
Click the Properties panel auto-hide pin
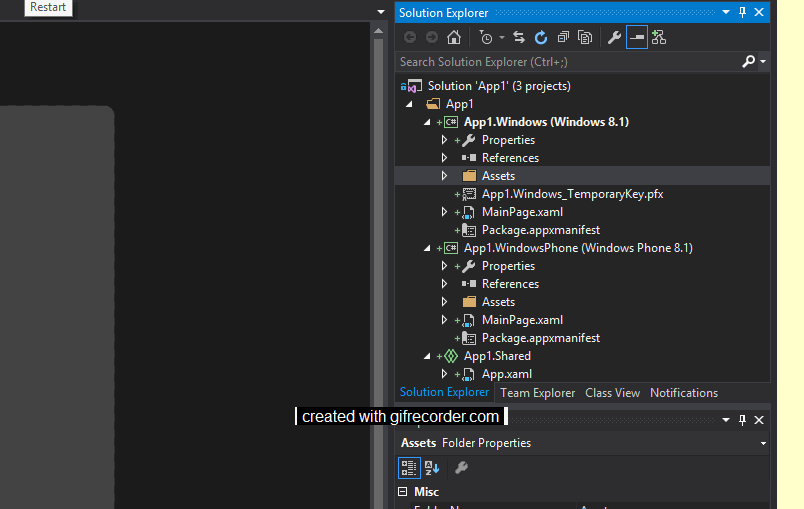[x=742, y=420]
